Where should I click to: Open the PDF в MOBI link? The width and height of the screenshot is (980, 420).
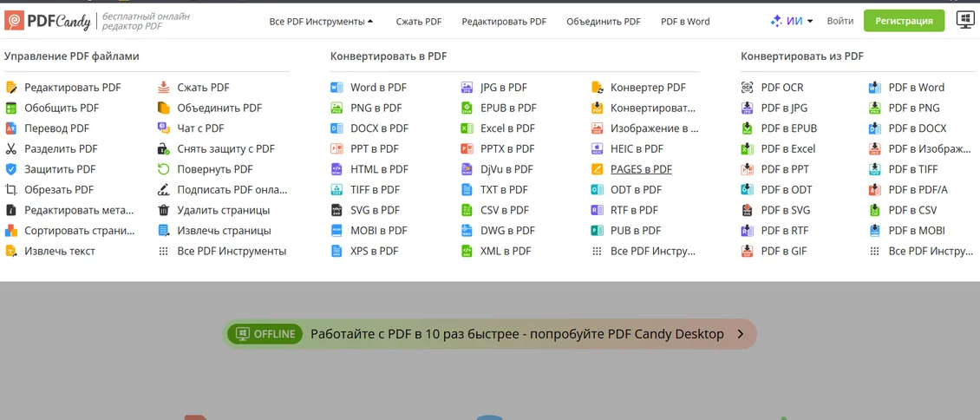click(917, 231)
